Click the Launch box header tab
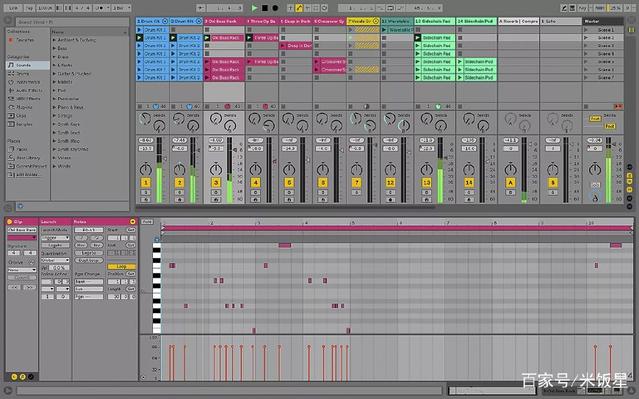Viewport: 639px width, 399px height. [55, 222]
